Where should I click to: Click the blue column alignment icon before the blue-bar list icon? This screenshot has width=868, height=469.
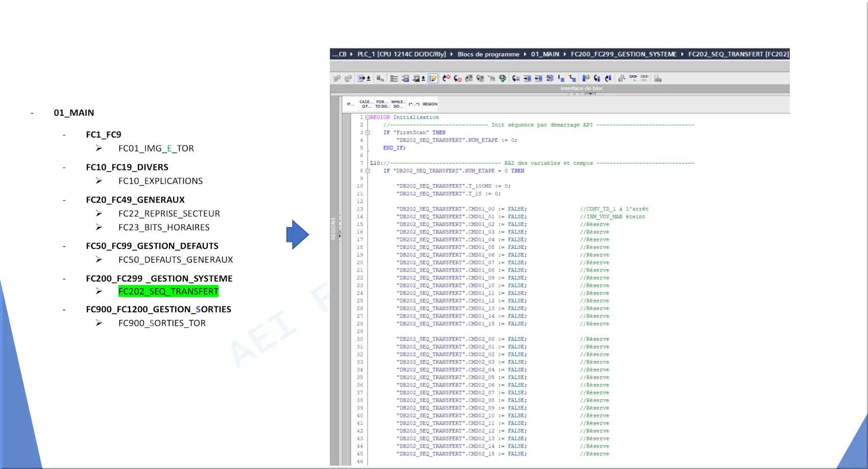click(x=549, y=78)
